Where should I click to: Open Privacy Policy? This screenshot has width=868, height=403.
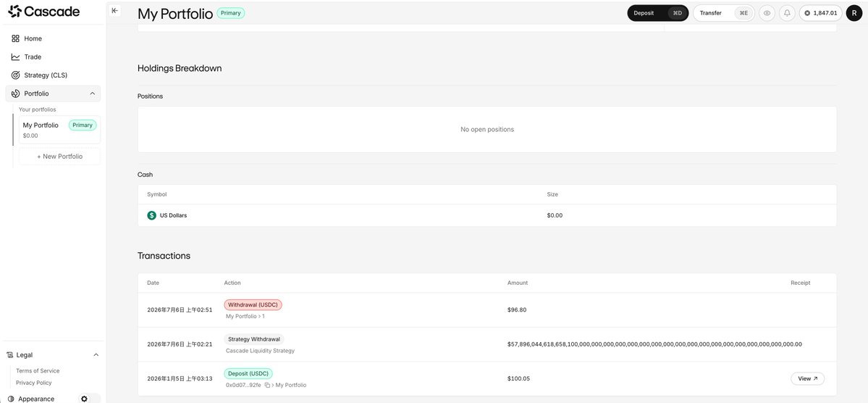[x=34, y=383]
